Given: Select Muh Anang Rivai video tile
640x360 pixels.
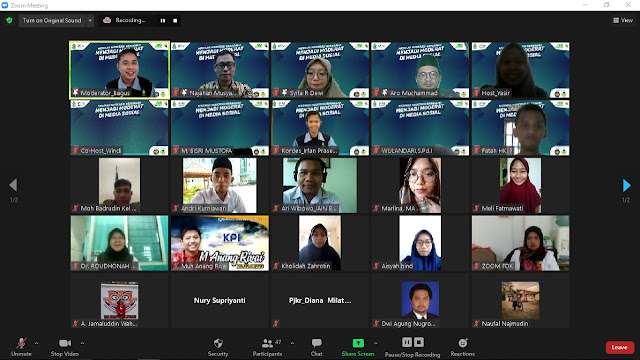Looking at the screenshot, I should pos(220,243).
